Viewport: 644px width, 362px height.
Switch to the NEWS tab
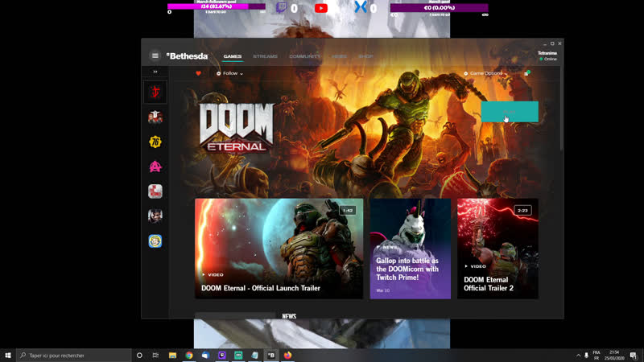tap(339, 56)
